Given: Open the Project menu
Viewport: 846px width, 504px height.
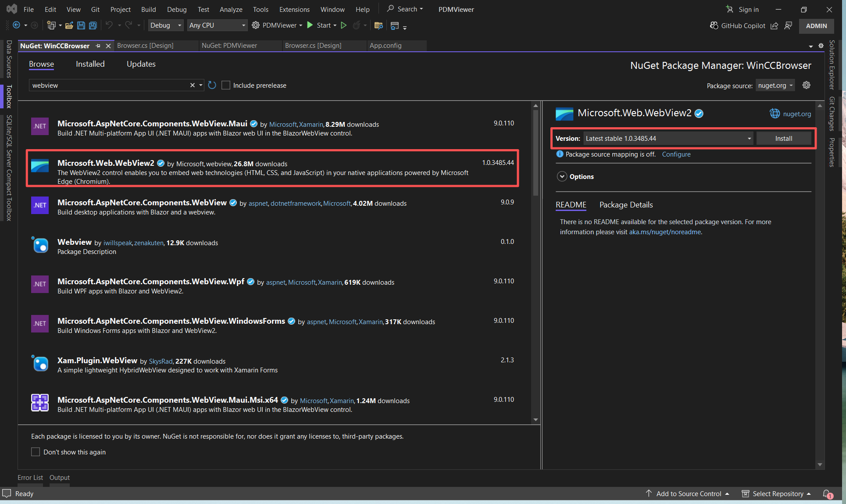Looking at the screenshot, I should point(121,9).
